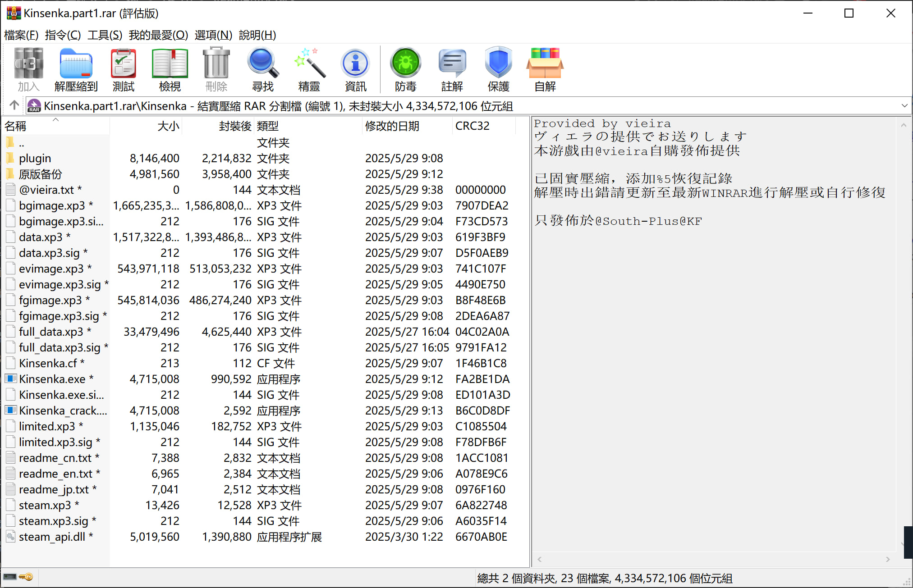
Task: Click the key password status icon
Action: click(x=27, y=577)
